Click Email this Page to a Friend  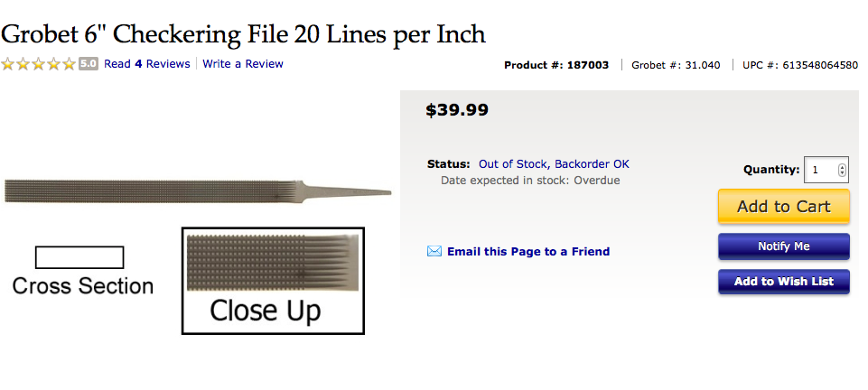point(528,252)
